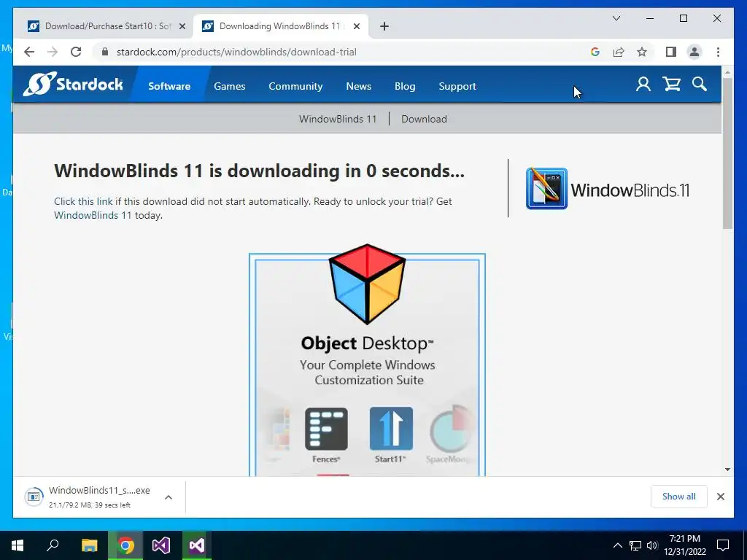Close the Start10 tab
747x560 pixels.
182,26
